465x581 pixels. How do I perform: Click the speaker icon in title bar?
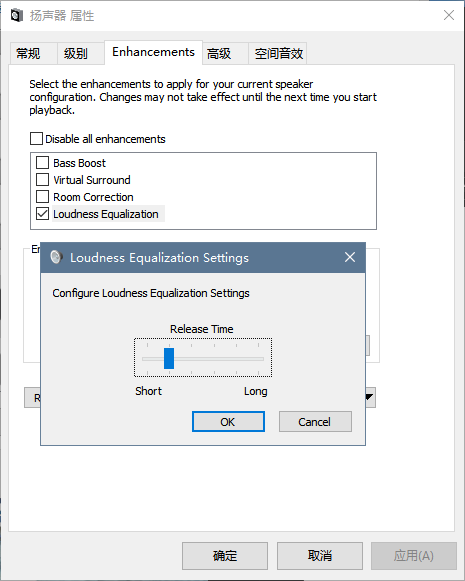point(17,16)
